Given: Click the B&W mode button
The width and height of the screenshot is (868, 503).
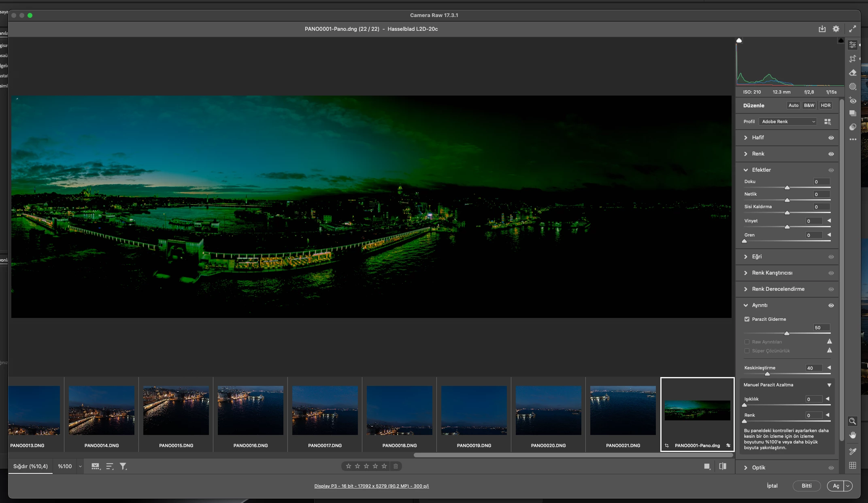Looking at the screenshot, I should (809, 105).
